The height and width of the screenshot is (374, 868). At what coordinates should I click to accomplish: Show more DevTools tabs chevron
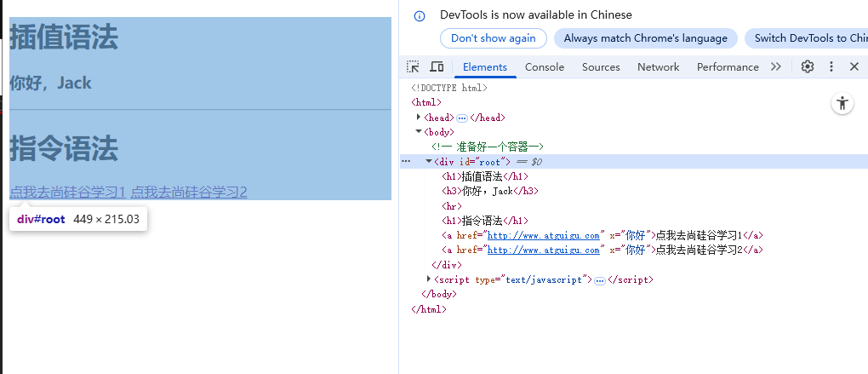[x=776, y=67]
